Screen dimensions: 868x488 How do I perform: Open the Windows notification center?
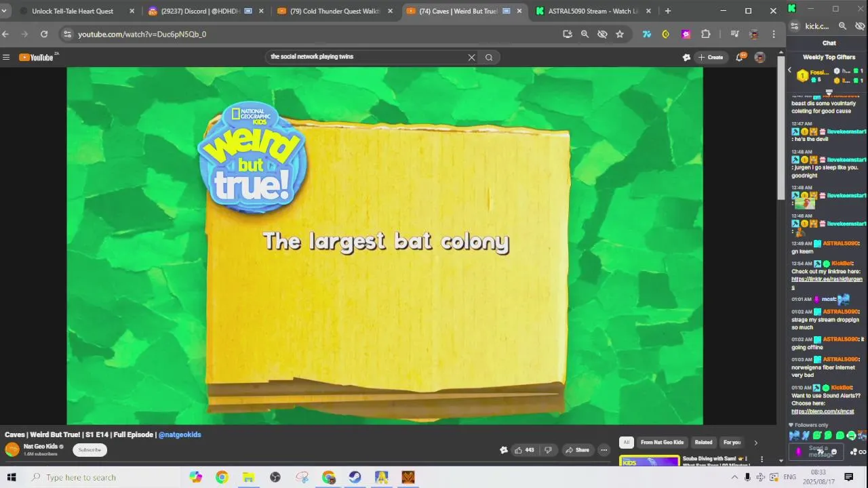[848, 477]
